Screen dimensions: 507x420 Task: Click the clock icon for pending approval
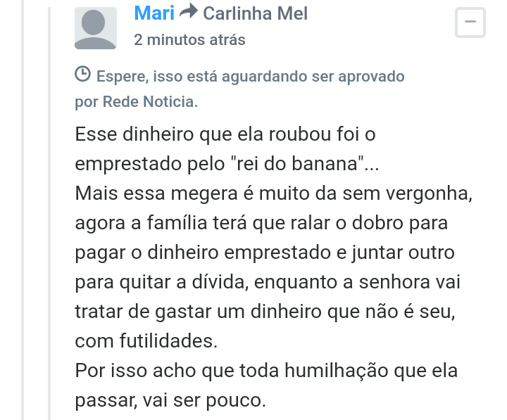[82, 74]
